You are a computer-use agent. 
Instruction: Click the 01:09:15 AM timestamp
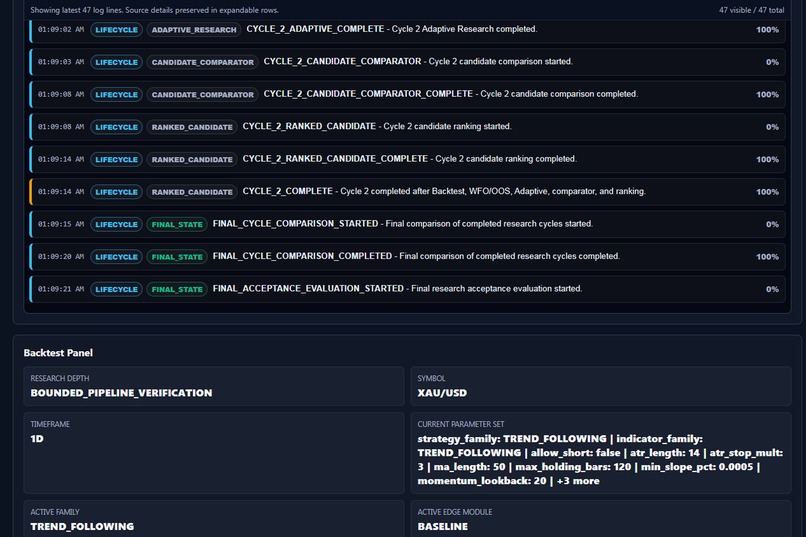click(x=61, y=224)
